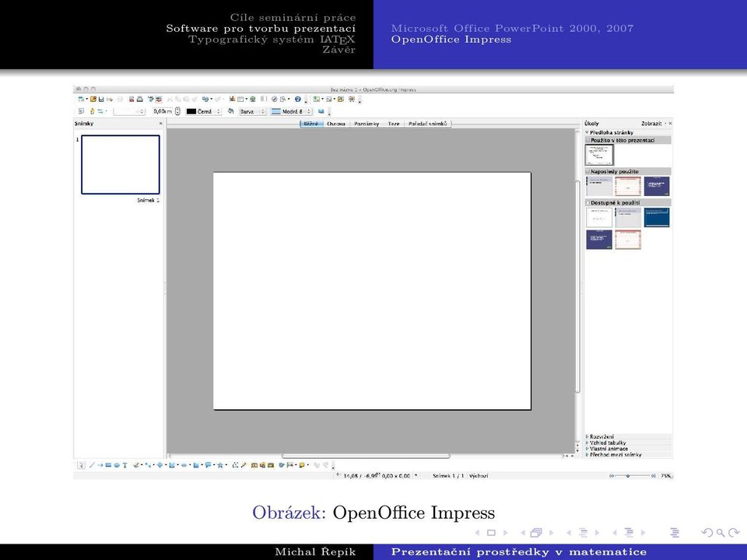Click the OpenOffice Impress subsection link

451,39
